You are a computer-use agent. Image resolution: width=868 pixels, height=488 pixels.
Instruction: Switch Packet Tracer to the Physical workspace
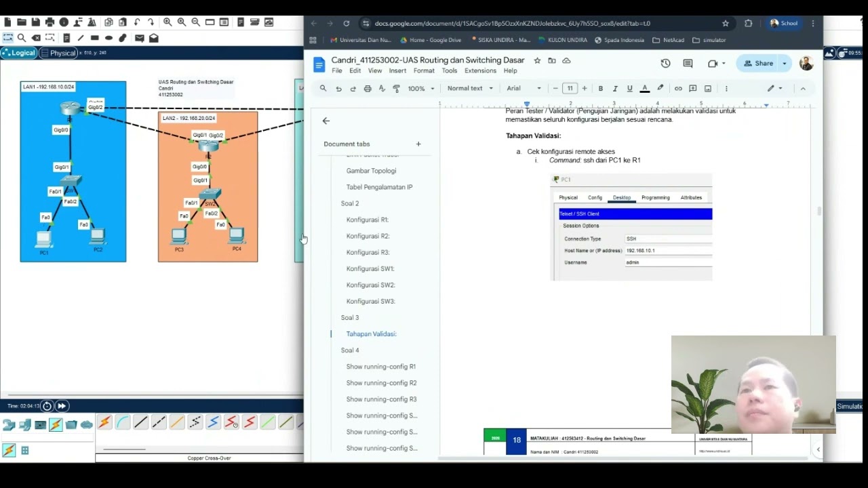point(58,53)
